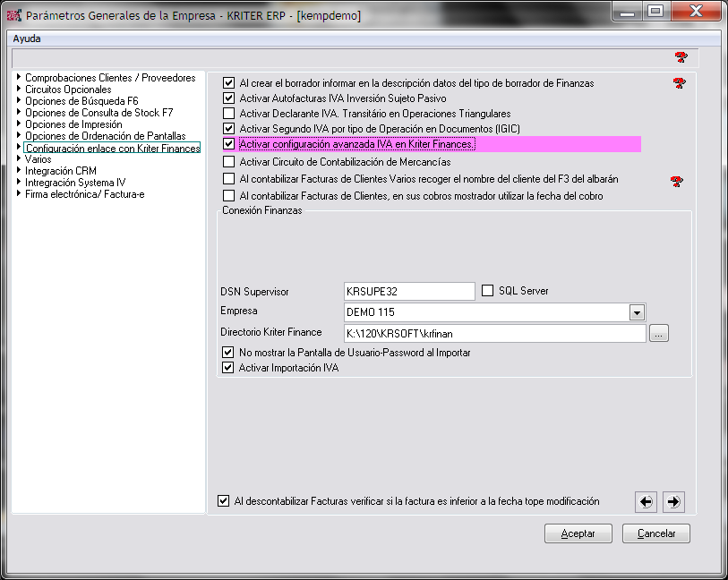The height and width of the screenshot is (580, 728).
Task: Expand the Varios tree arrow
Action: 19,158
